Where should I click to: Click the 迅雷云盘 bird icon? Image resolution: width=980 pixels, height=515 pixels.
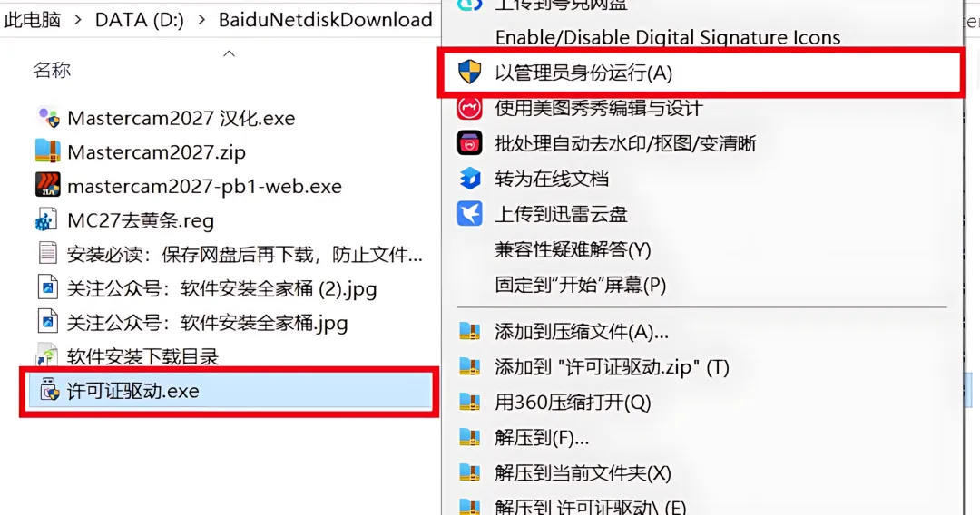[469, 213]
